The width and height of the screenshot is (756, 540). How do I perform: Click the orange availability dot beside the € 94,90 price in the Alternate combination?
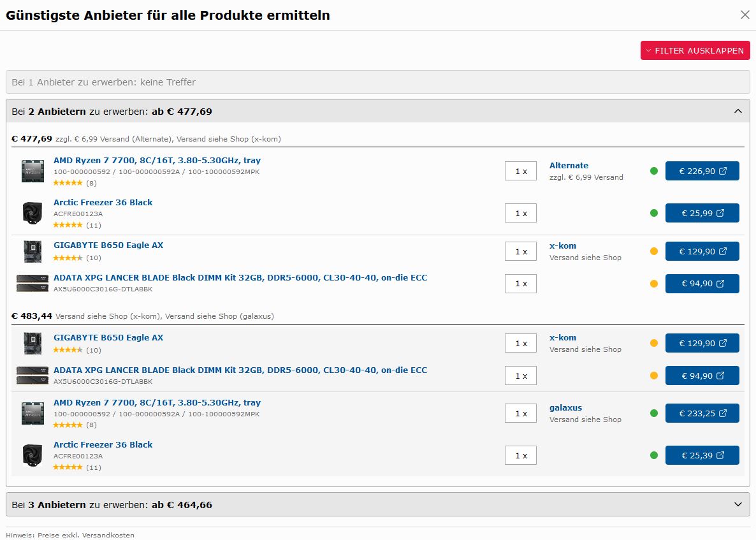pos(654,284)
